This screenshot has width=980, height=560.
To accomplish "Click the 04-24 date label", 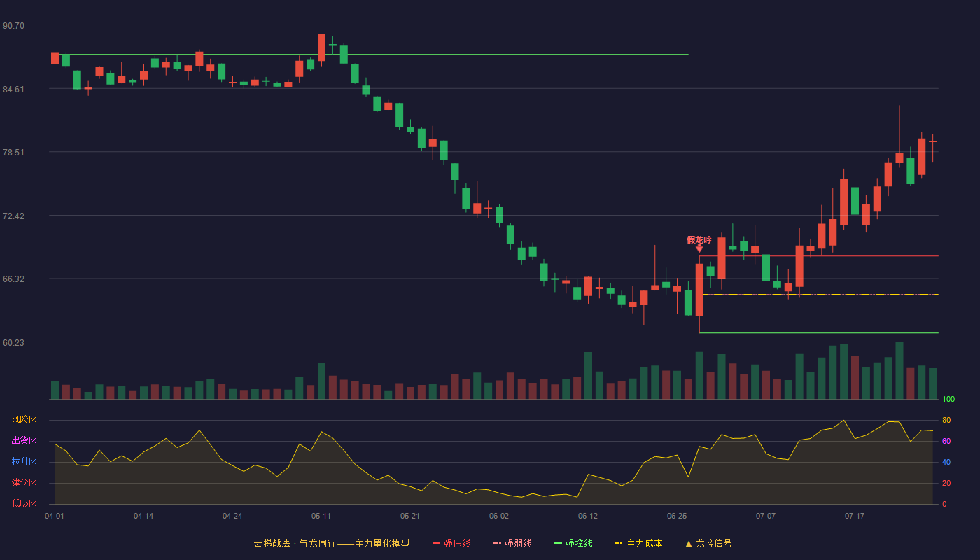I will pos(232,516).
